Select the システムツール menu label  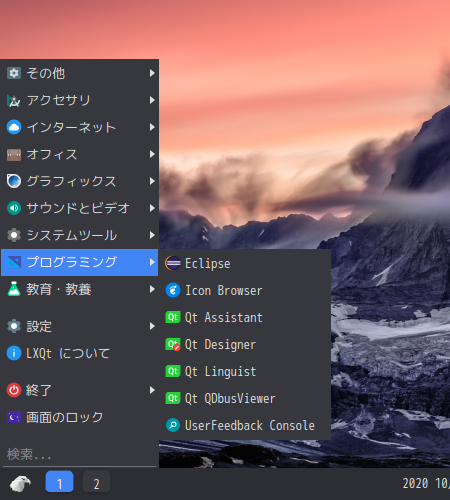[72, 235]
